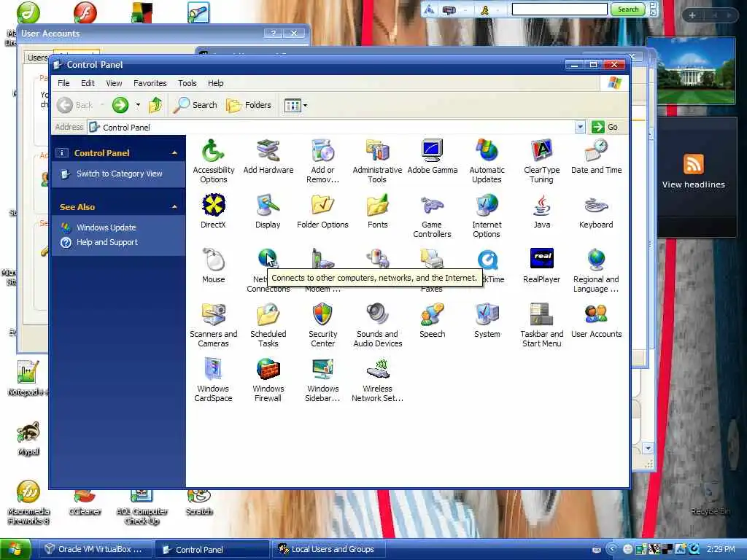
Task: Open the File menu
Action: coord(63,83)
